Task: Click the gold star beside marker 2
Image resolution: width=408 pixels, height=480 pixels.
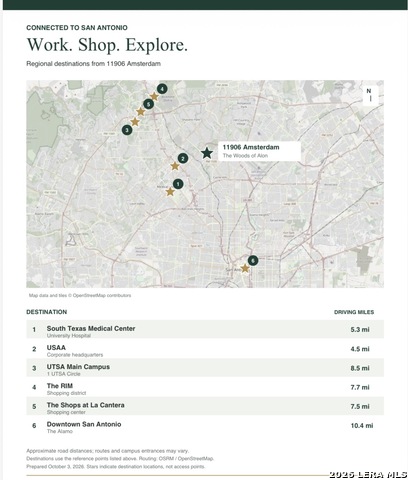Action: point(175,166)
